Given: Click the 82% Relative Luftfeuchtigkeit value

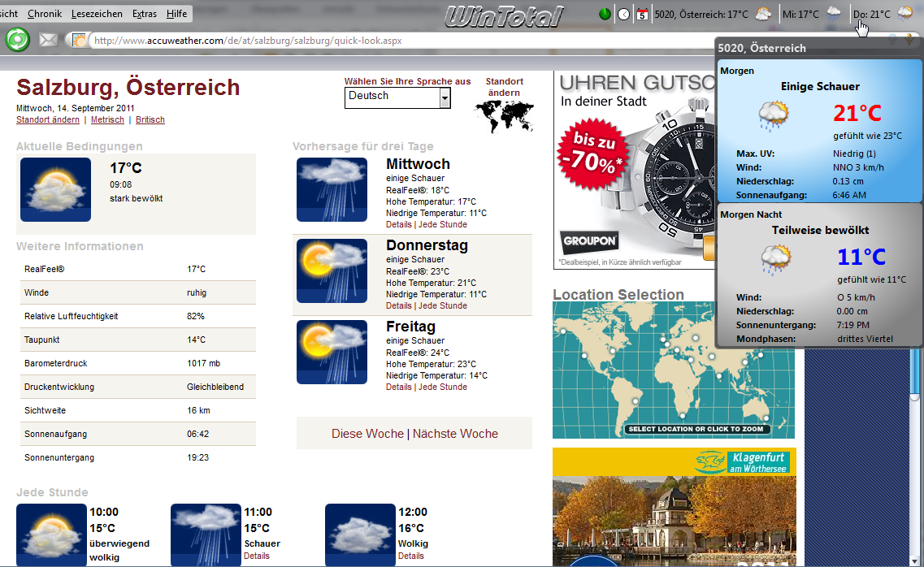Looking at the screenshot, I should tap(196, 316).
